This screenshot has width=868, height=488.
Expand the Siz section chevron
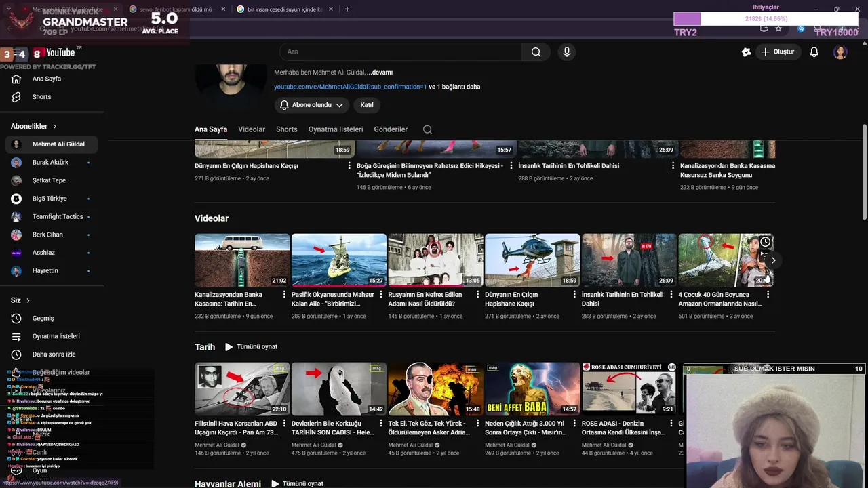[28, 300]
